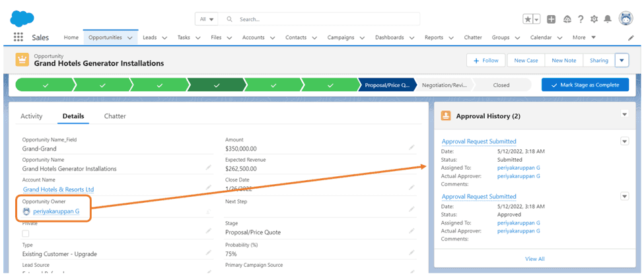This screenshot has height=276, width=644.
Task: Open the Chatter navigation tab
Action: [473, 38]
